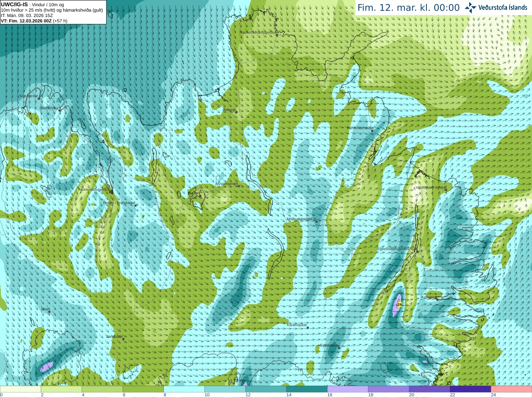Click the Reykir í Fnjóskadal station label
Viewport: 532px width, 398px height.
point(119,203)
